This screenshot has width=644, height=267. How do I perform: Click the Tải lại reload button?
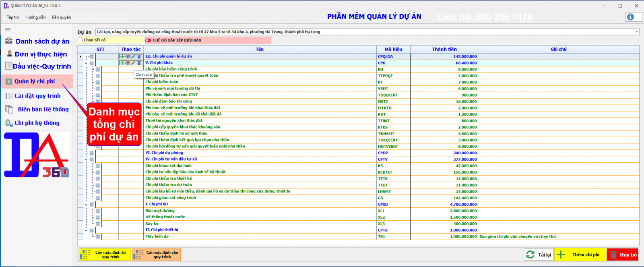point(539,255)
